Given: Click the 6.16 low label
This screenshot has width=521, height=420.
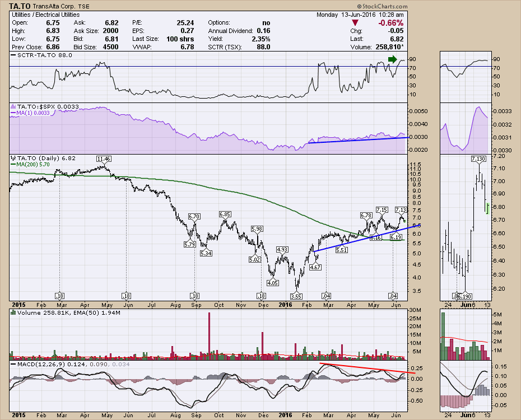Looking at the screenshot, I should [x=375, y=237].
